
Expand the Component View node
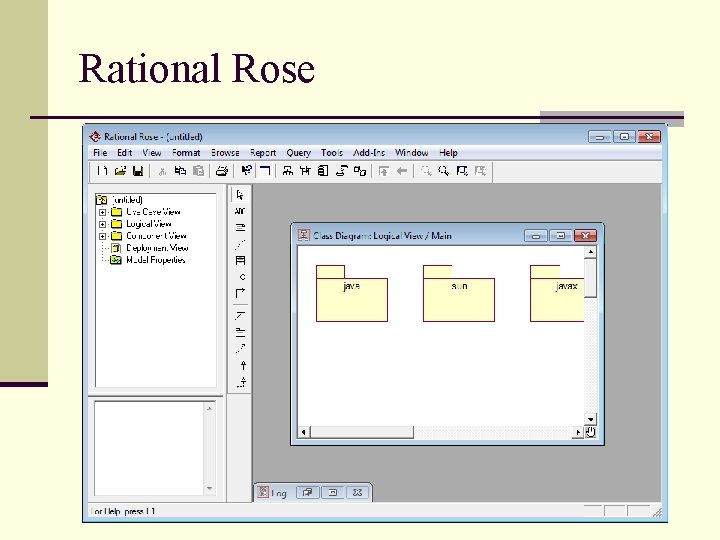pyautogui.click(x=102, y=236)
